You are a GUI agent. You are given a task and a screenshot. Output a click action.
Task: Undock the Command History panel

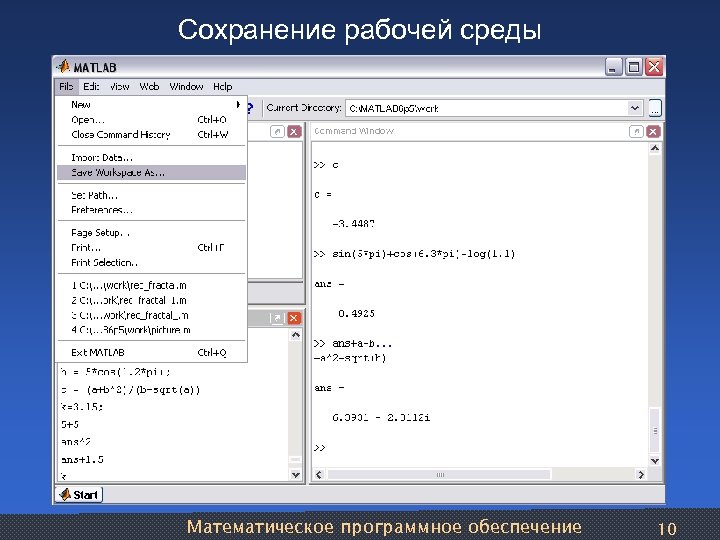[277, 318]
